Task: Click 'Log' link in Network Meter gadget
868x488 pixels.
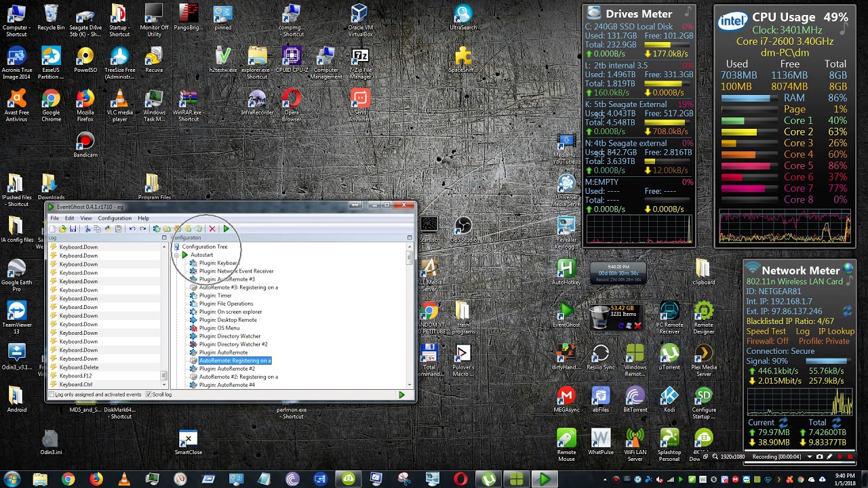Action: pos(803,331)
